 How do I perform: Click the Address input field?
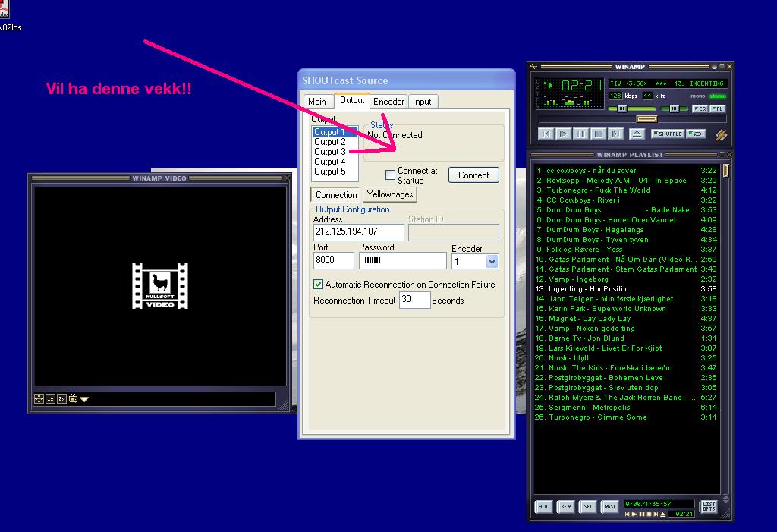click(x=359, y=231)
